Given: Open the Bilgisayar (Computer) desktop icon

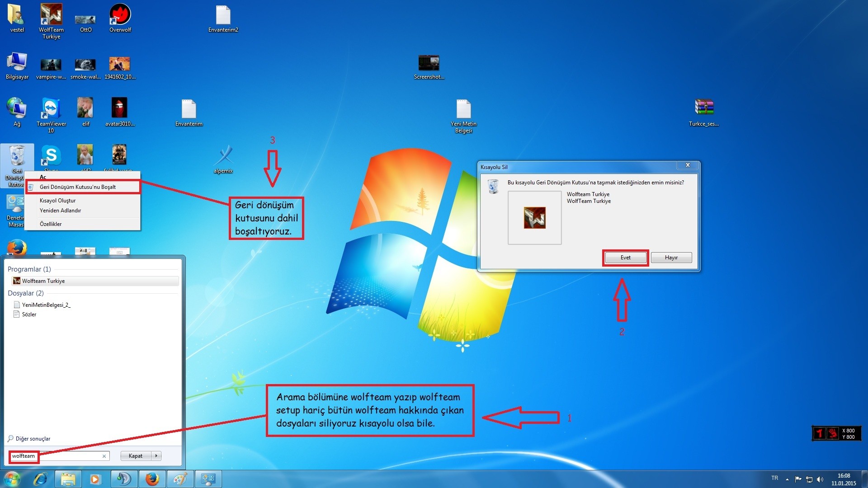Looking at the screenshot, I should [17, 66].
